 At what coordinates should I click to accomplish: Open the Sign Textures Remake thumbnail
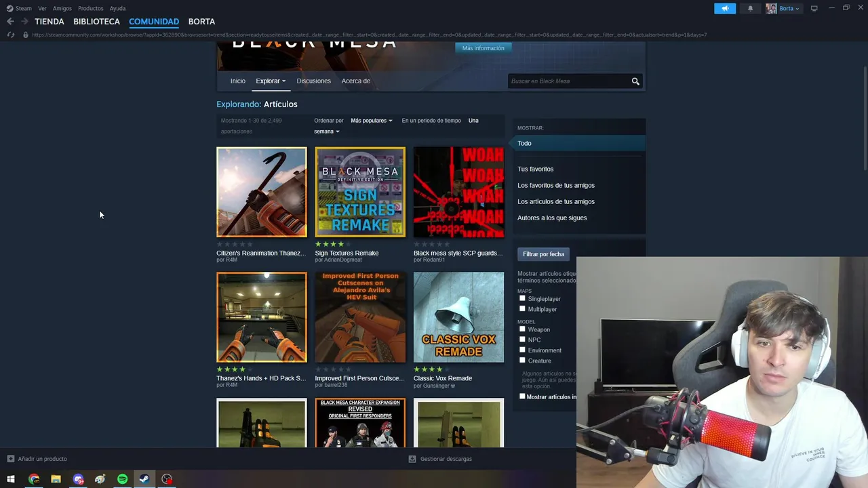click(360, 192)
